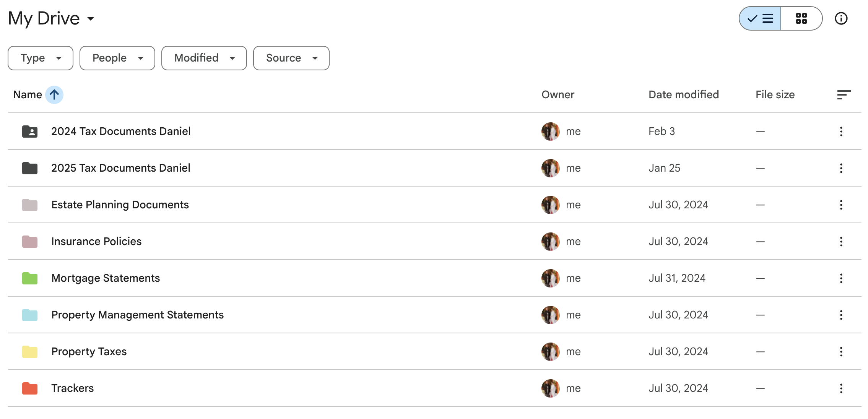Image resolution: width=868 pixels, height=419 pixels.
Task: Expand the Type filter dropdown
Action: click(x=41, y=58)
